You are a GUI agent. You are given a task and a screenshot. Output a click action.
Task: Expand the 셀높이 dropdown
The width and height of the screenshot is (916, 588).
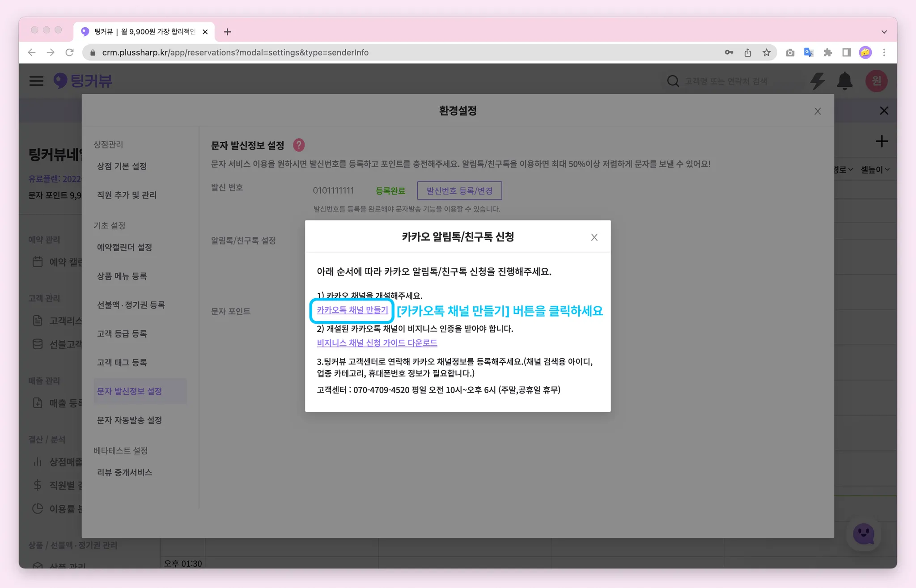pos(875,170)
